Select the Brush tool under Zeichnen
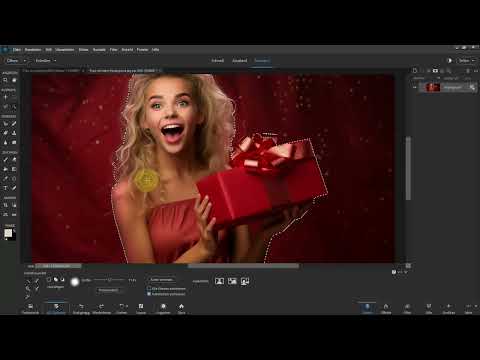 click(x=5, y=160)
